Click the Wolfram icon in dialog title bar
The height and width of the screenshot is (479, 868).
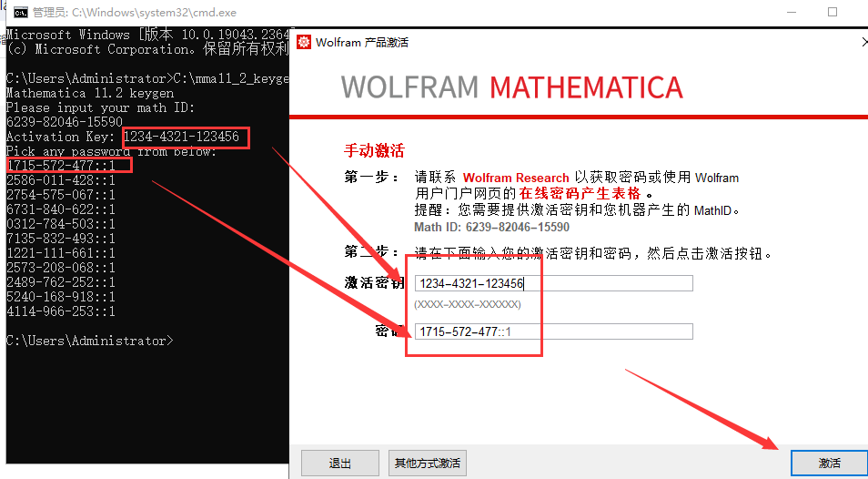click(303, 43)
